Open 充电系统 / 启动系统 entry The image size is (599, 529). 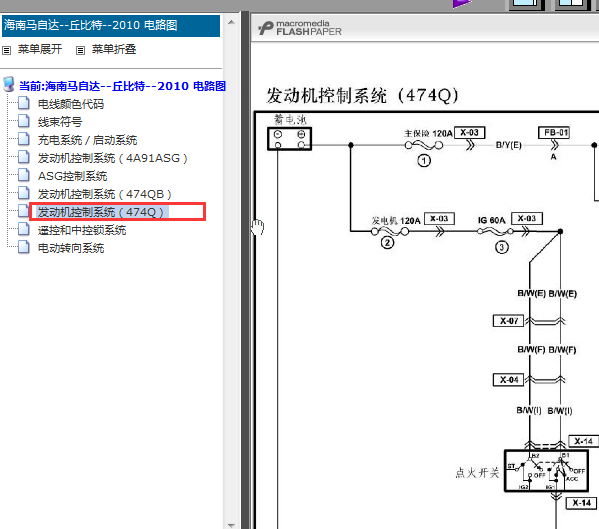point(87,140)
